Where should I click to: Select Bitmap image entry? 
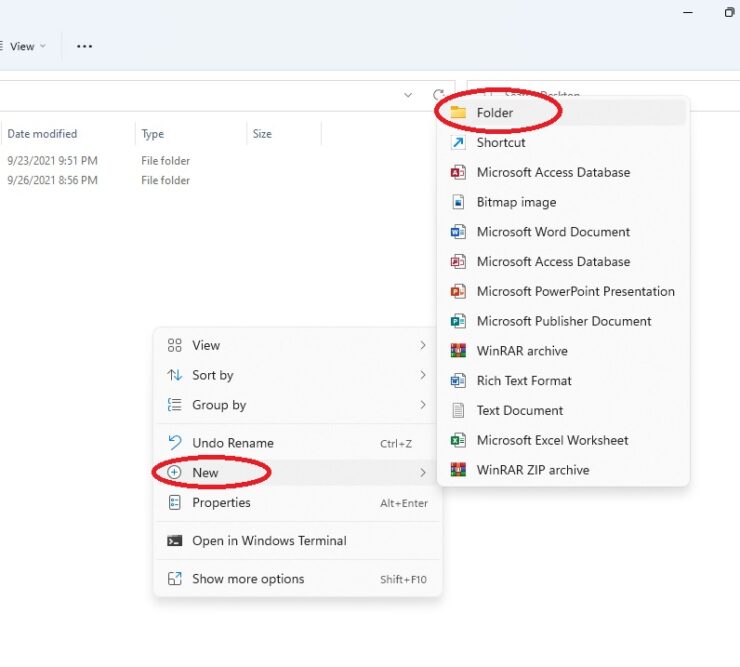coord(562,202)
